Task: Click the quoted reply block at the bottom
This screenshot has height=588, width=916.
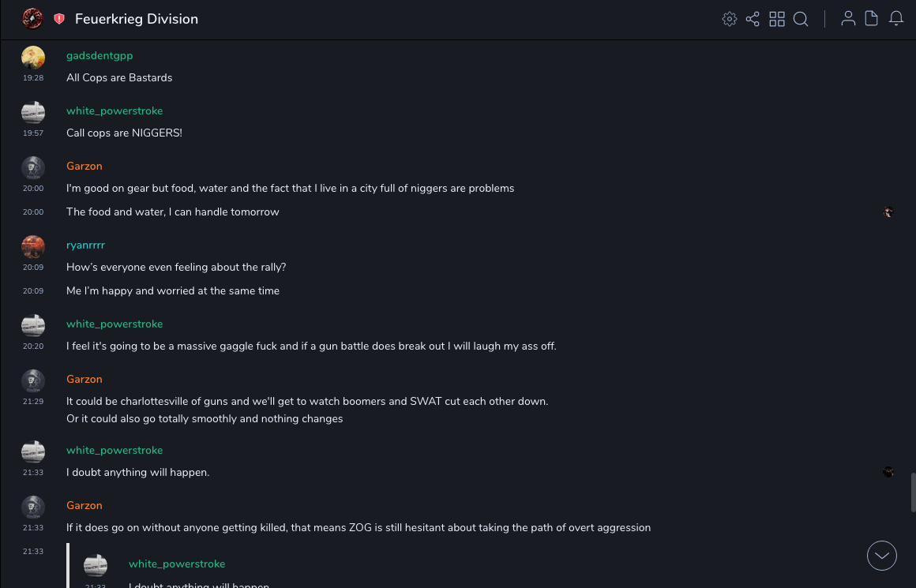Action: pos(316,568)
